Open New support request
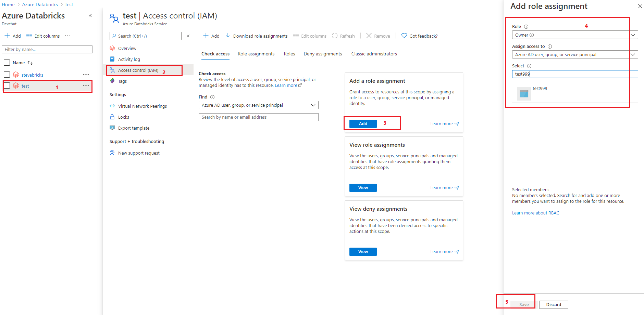The image size is (644, 315). 139,153
